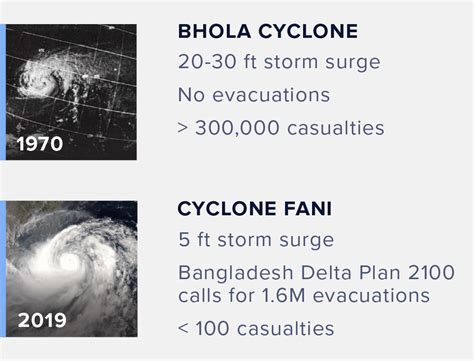Image resolution: width=474 pixels, height=361 pixels.
Task: Click the 1970 Bhola cyclone satellite image
Action: point(71,92)
